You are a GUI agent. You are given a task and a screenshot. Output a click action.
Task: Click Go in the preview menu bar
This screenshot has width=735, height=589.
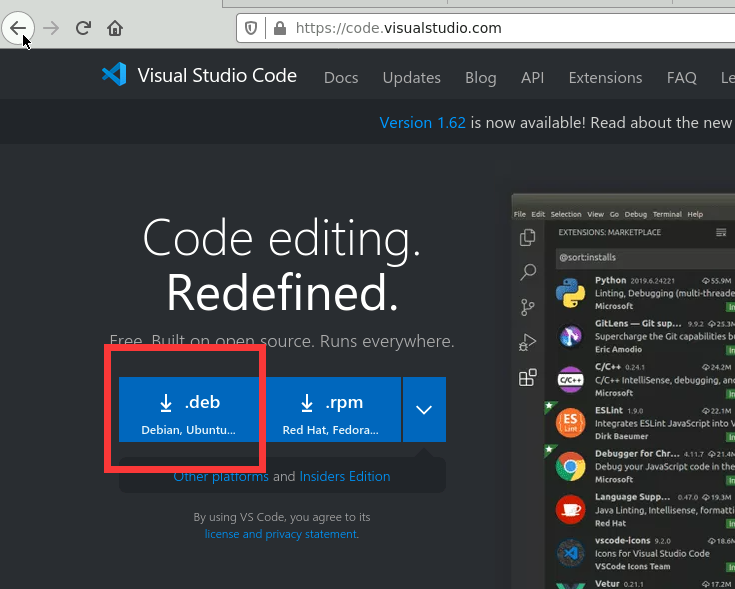pos(614,214)
